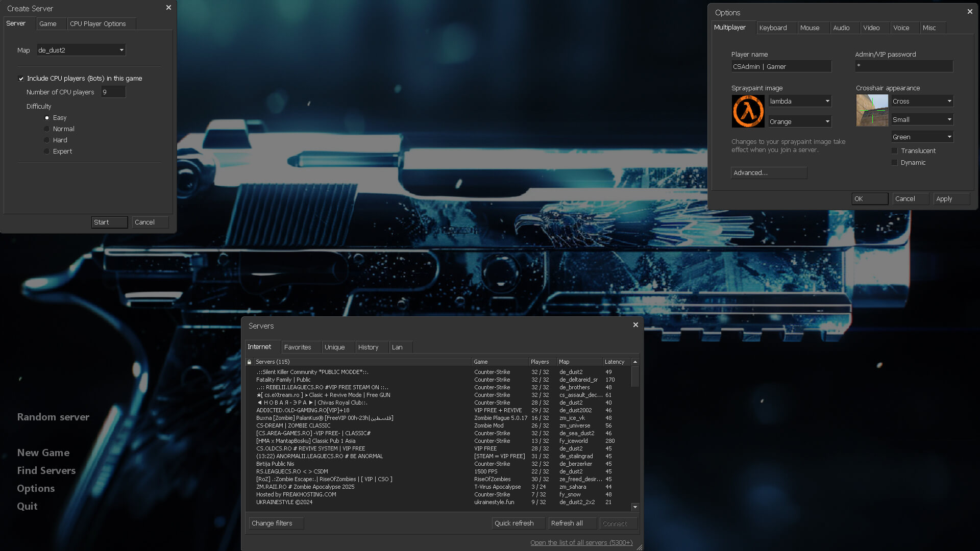Select Easy difficulty
Viewport: 980px width, 551px height.
(x=47, y=118)
